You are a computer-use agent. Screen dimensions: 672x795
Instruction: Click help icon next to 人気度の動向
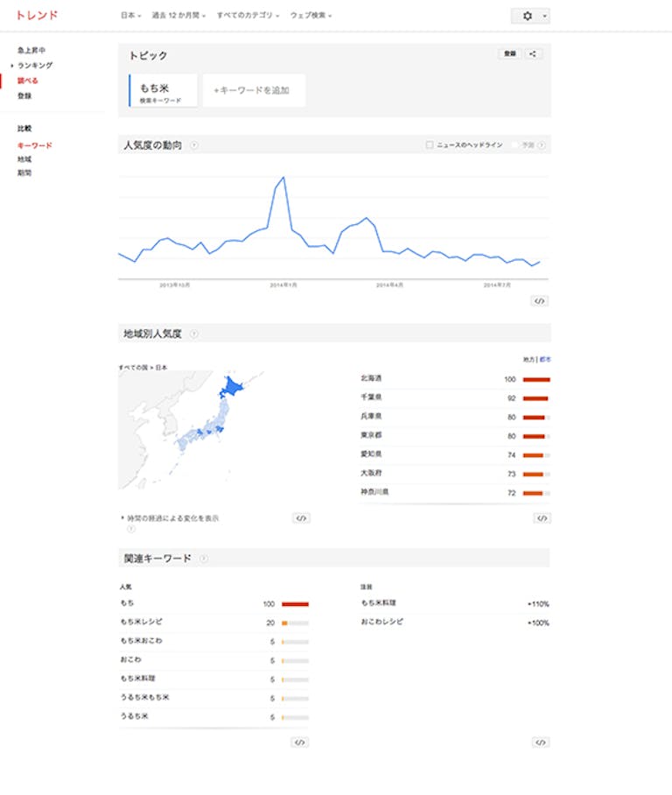(x=193, y=145)
